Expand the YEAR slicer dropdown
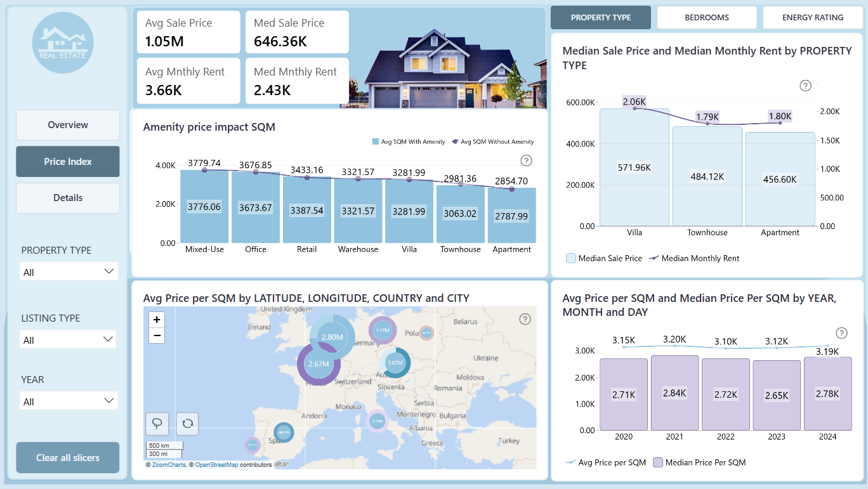The image size is (868, 489). (x=69, y=401)
